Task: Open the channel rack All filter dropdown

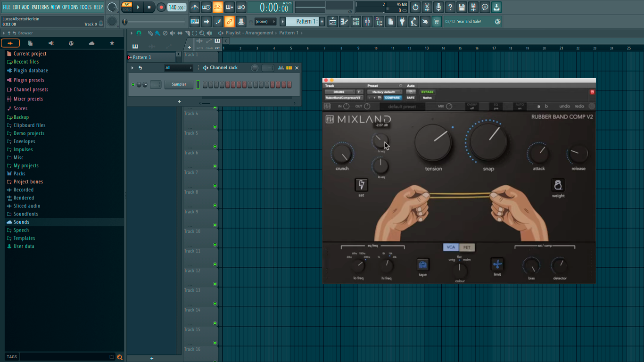Action: pyautogui.click(x=178, y=68)
